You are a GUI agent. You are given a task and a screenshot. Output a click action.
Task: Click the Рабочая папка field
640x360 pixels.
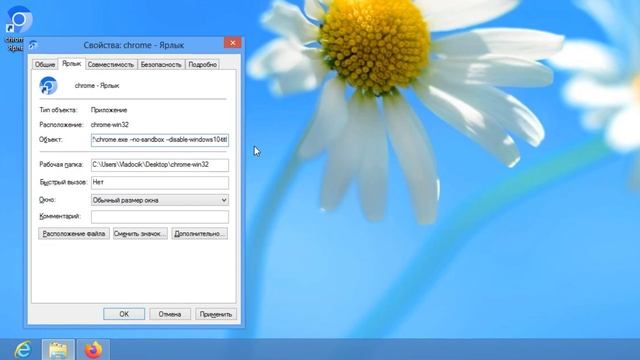click(160, 165)
